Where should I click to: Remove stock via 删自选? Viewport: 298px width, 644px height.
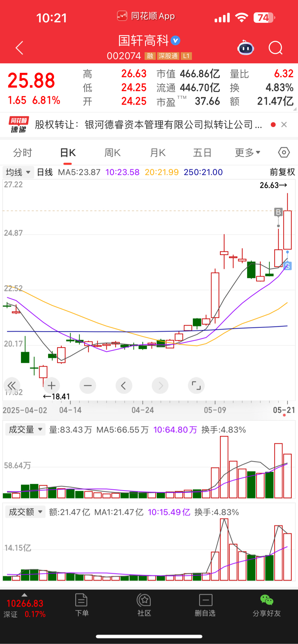click(205, 605)
